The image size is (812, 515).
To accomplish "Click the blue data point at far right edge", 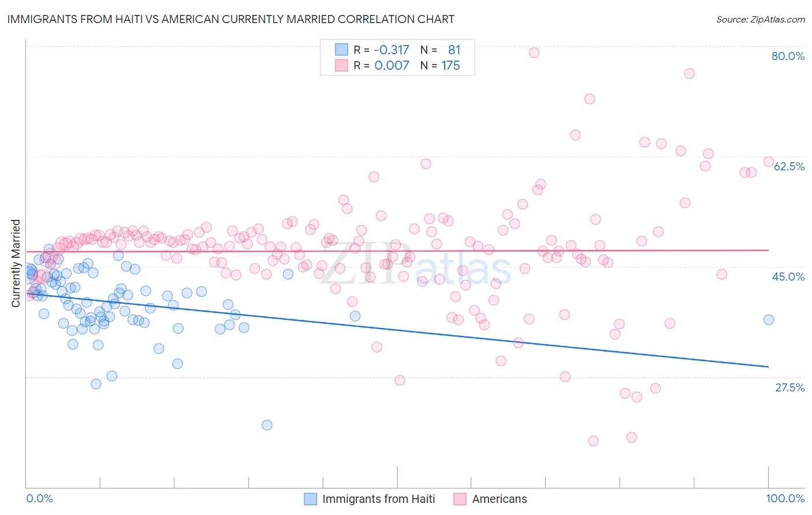I will tap(769, 320).
